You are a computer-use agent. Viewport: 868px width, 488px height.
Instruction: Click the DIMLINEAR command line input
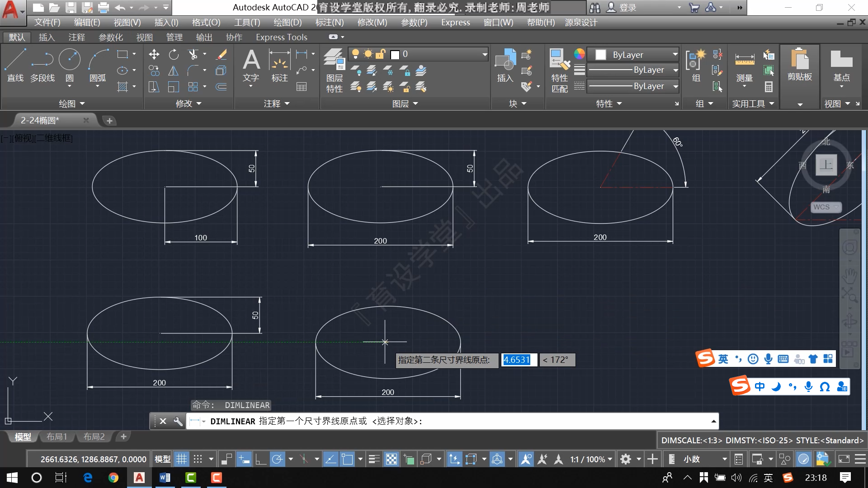coord(452,421)
